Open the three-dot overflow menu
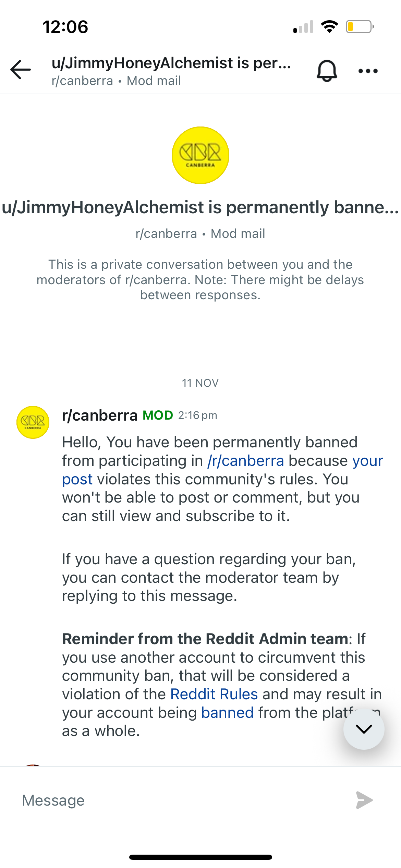Viewport: 401px width, 868px height. tap(368, 71)
